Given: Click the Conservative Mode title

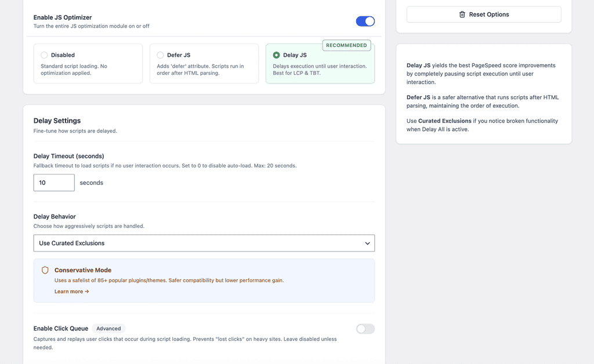Looking at the screenshot, I should [83, 270].
